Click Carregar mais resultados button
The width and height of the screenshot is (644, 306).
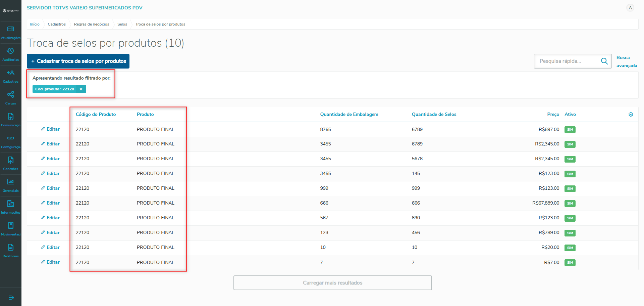[332, 283]
